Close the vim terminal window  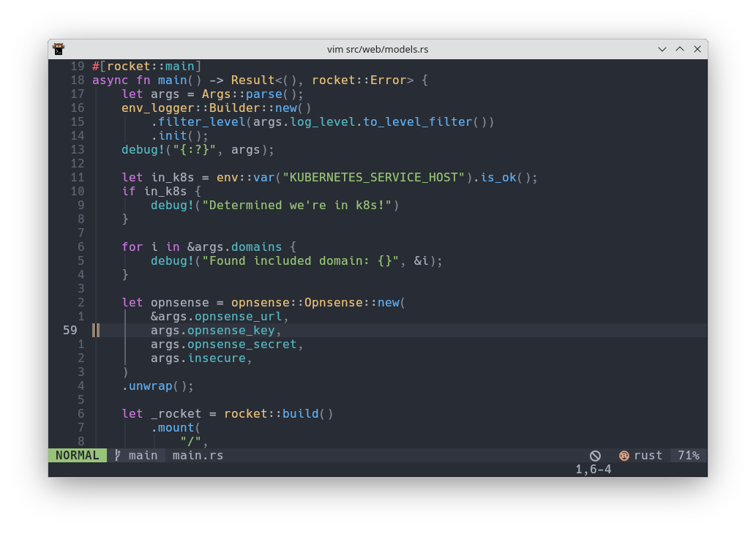[x=697, y=49]
